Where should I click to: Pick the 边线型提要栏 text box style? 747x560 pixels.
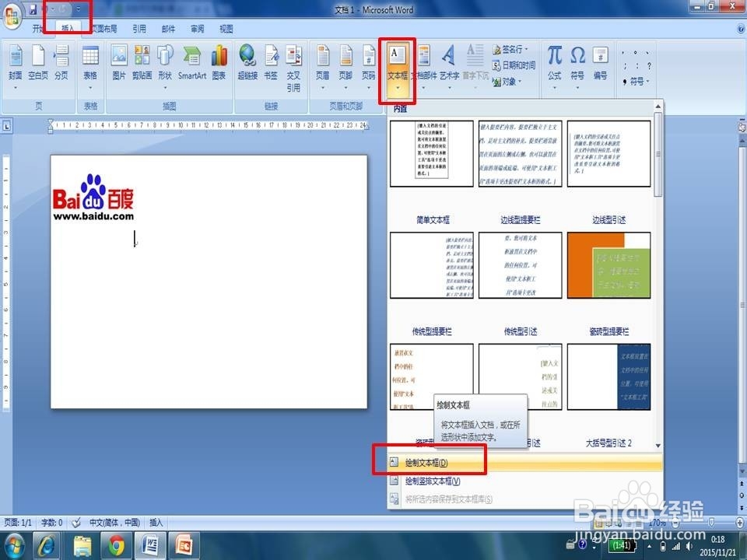(x=521, y=153)
